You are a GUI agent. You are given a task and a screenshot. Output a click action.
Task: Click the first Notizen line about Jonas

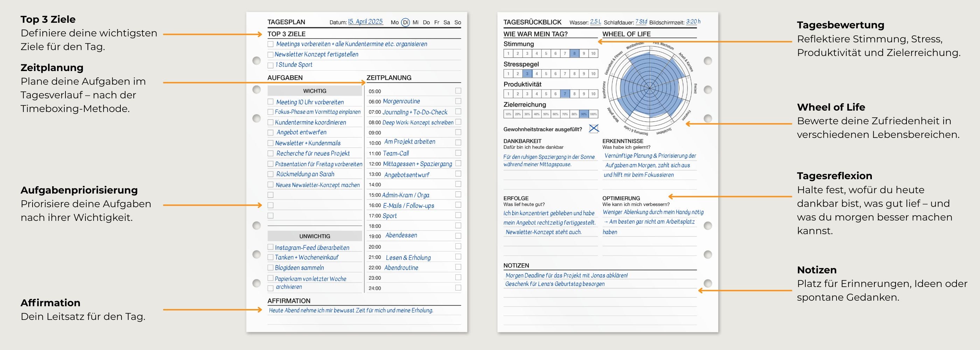566,275
